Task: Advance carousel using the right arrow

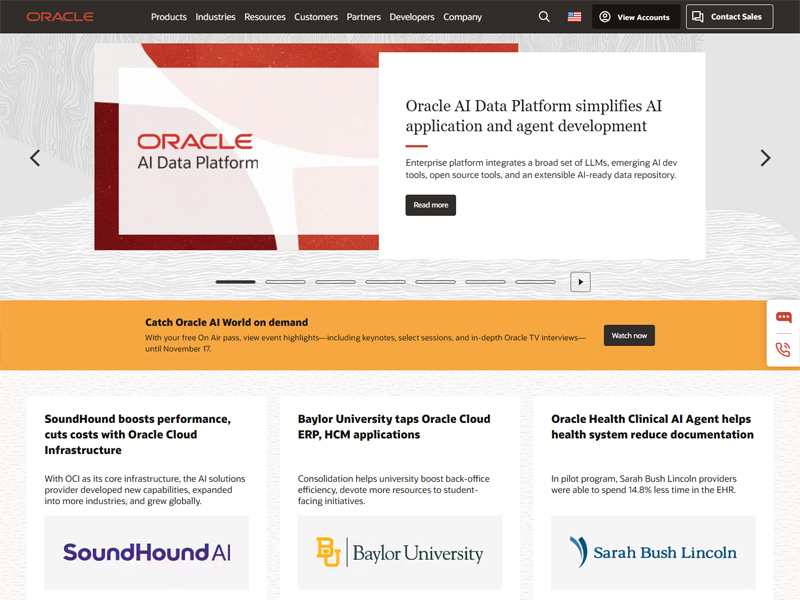Action: tap(766, 158)
